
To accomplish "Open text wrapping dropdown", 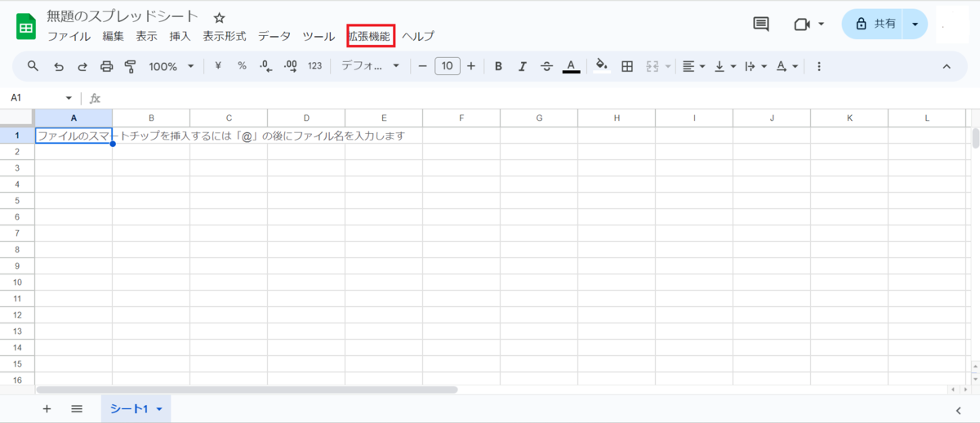I will pos(755,66).
